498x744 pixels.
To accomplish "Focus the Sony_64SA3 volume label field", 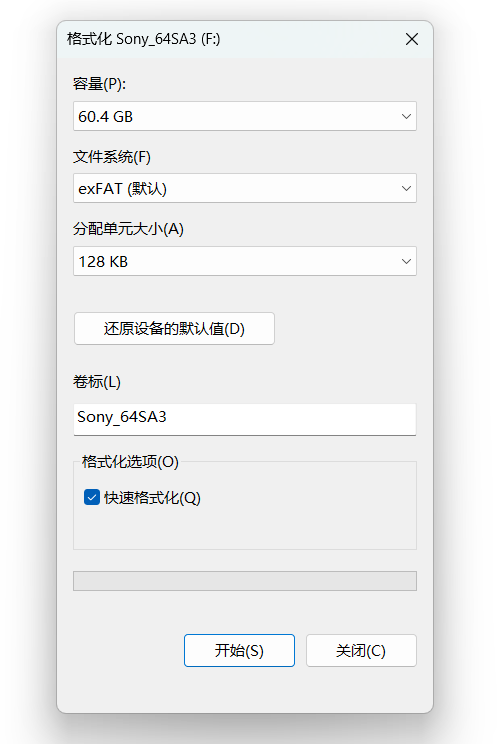I will [245, 419].
